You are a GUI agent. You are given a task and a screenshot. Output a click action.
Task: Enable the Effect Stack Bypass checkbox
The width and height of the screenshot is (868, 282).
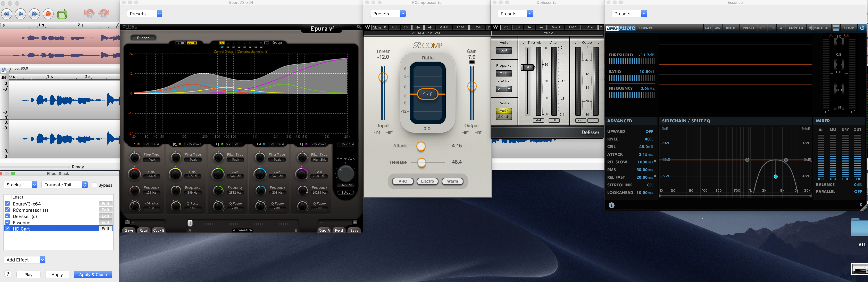tap(95, 185)
